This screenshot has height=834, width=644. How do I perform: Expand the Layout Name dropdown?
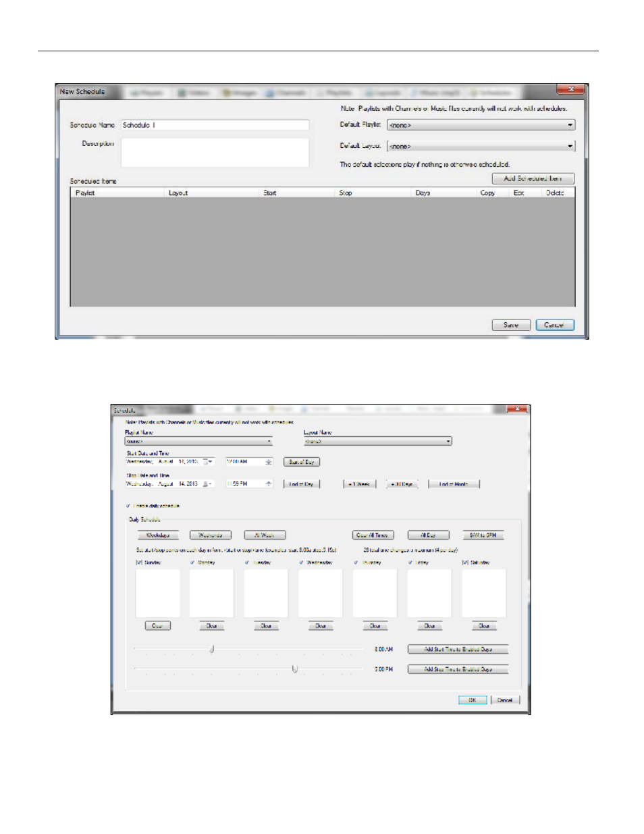[377, 441]
